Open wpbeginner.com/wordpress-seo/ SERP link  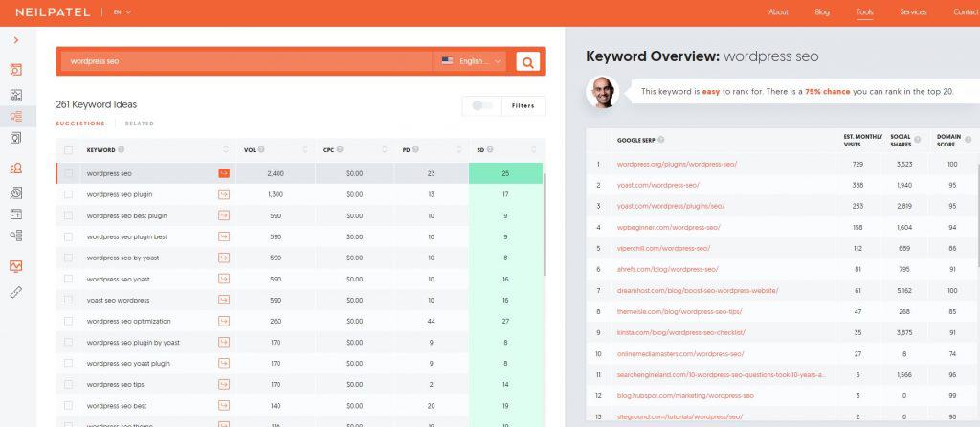[668, 227]
